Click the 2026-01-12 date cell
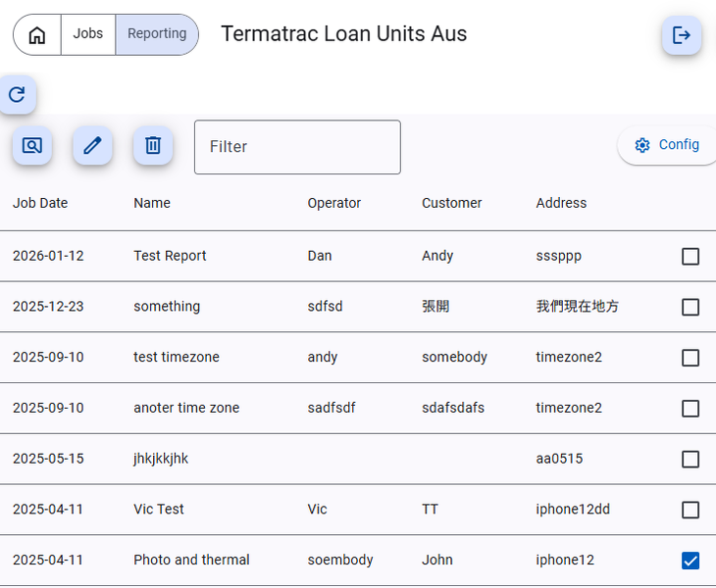 tap(48, 256)
